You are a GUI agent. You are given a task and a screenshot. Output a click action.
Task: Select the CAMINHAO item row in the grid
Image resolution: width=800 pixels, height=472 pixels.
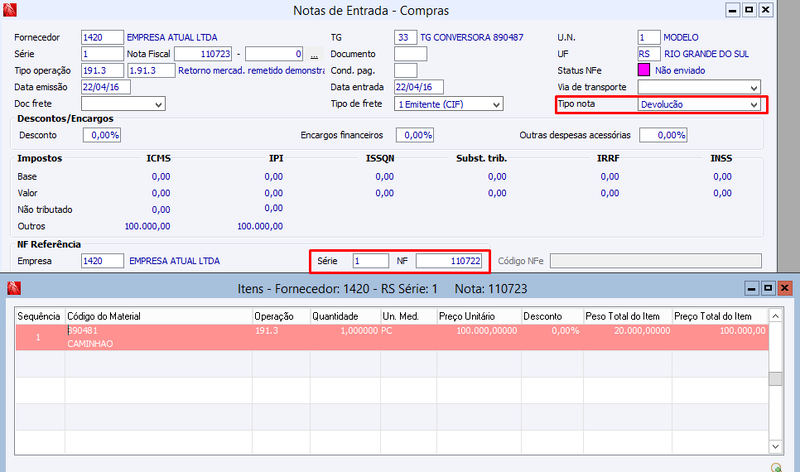click(x=392, y=337)
